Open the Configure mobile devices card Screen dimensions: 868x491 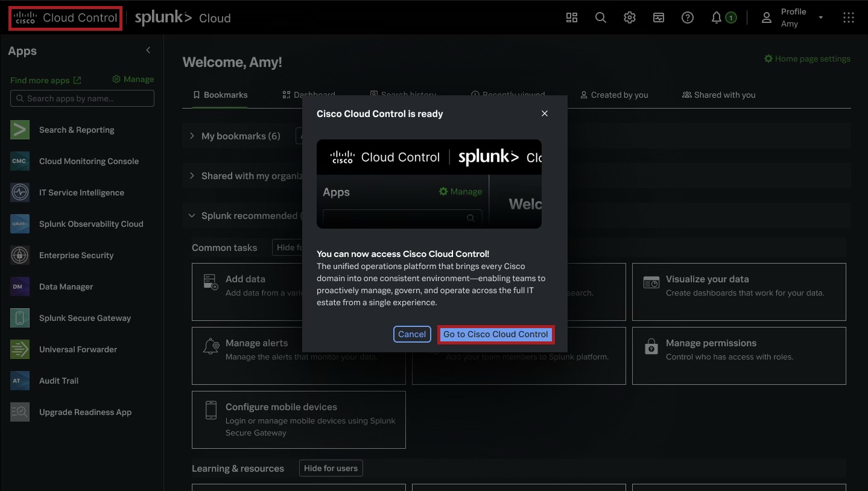click(299, 420)
